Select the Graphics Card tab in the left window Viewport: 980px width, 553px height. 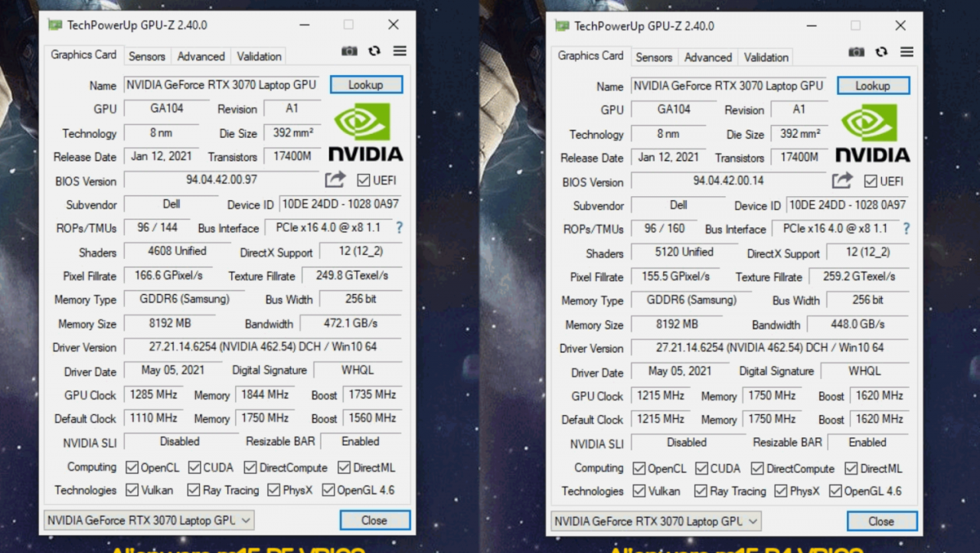pyautogui.click(x=83, y=55)
